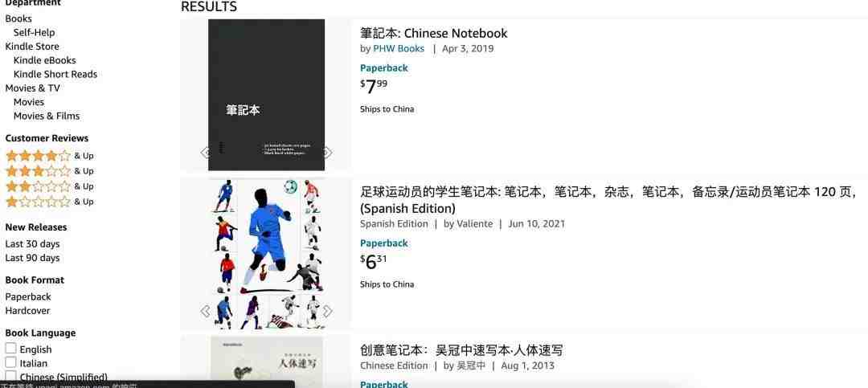
Task: Select Kindle Short Reads subcategory
Action: pyautogui.click(x=55, y=74)
